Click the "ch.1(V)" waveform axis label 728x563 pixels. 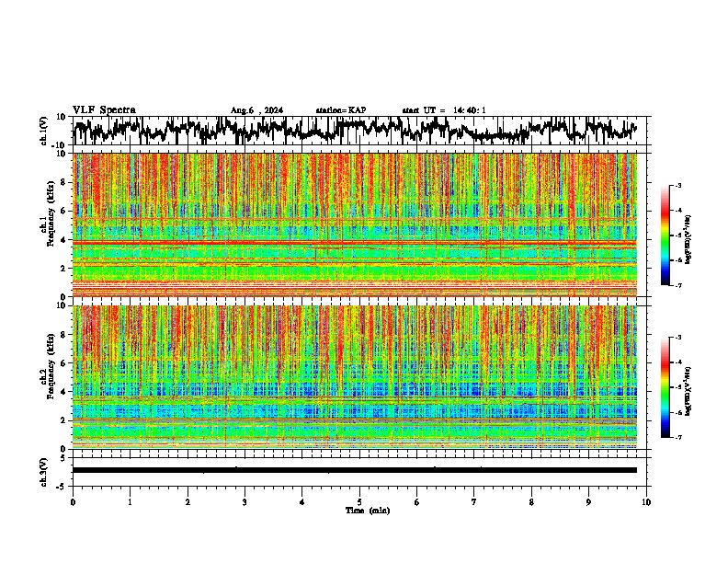(x=44, y=131)
